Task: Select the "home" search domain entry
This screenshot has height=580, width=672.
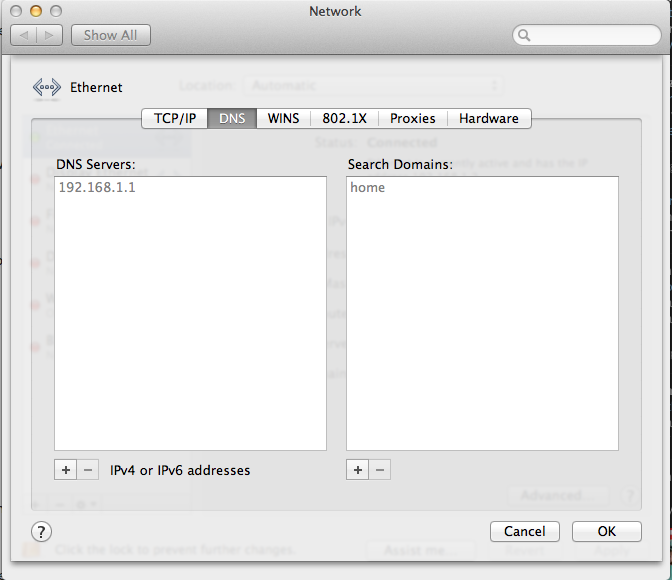Action: point(367,188)
